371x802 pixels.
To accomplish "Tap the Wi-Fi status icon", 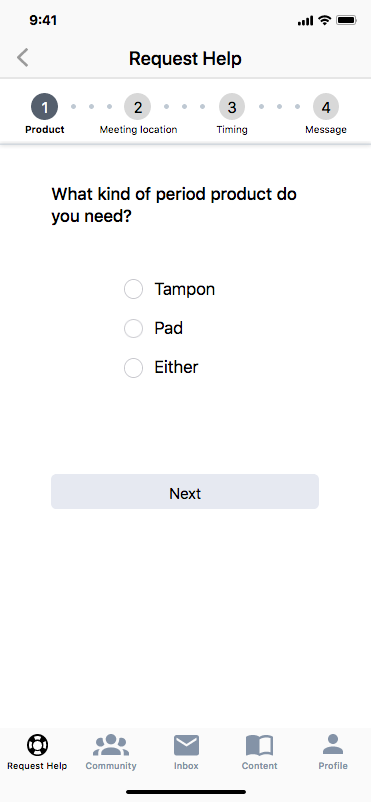I will point(324,20).
